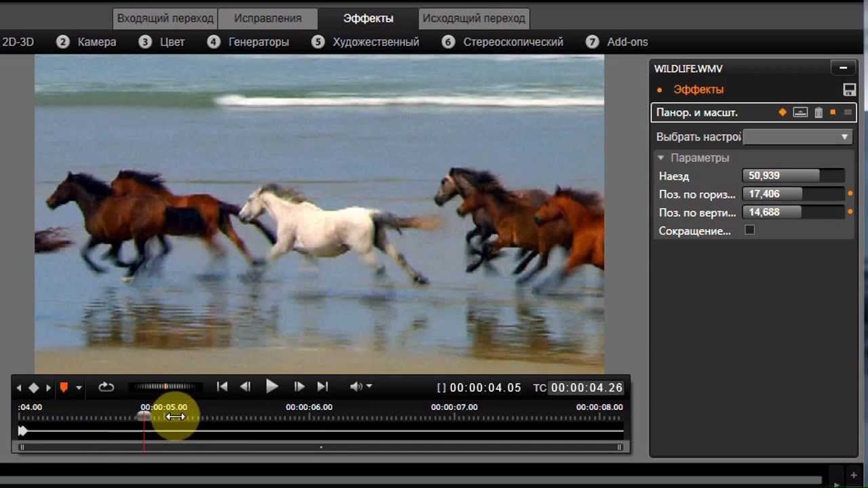Screen dimensions: 868x488
Task: Toggle the effect enable orange square
Action: click(x=833, y=113)
